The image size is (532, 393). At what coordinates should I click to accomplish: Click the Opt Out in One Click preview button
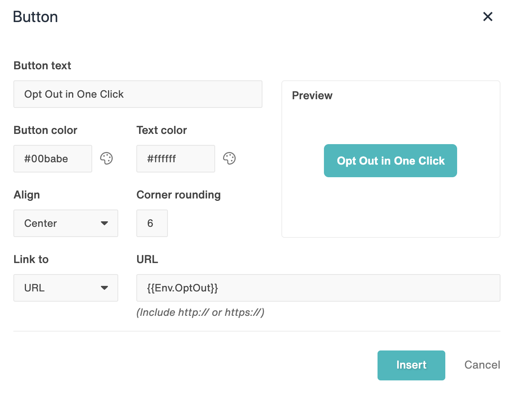(x=390, y=161)
